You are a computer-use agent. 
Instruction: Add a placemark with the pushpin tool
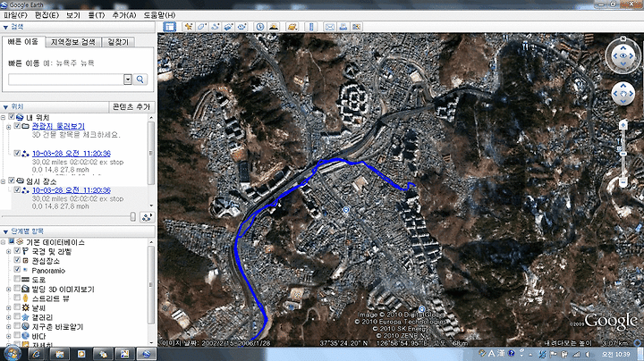click(189, 27)
